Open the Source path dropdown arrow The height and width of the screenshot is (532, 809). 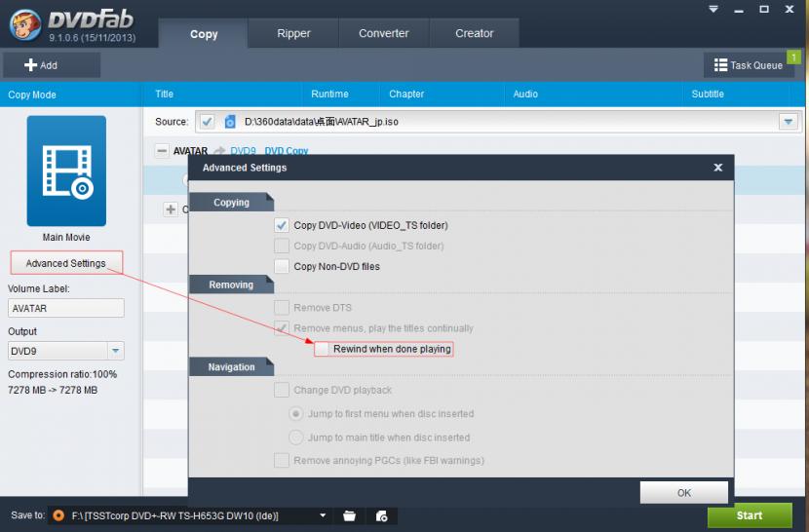point(789,122)
